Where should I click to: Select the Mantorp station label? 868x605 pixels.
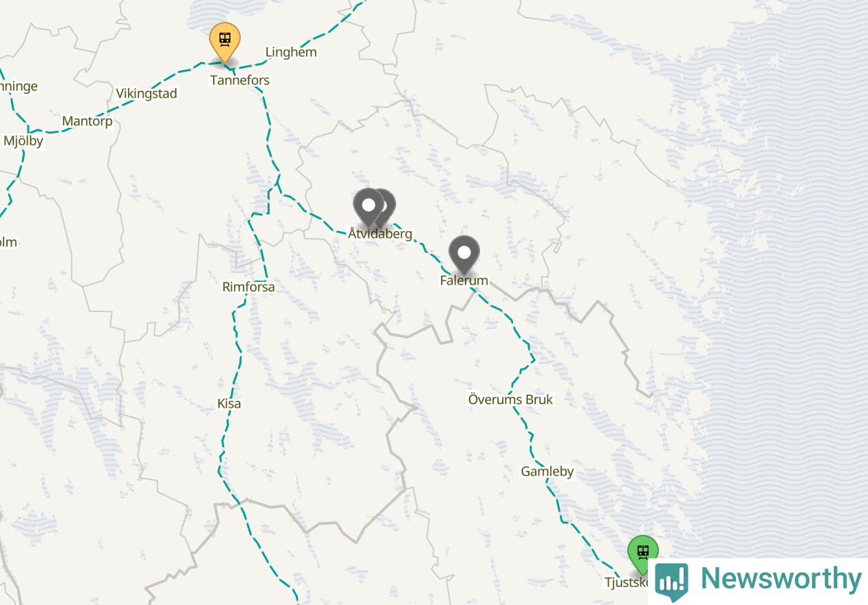tap(87, 122)
